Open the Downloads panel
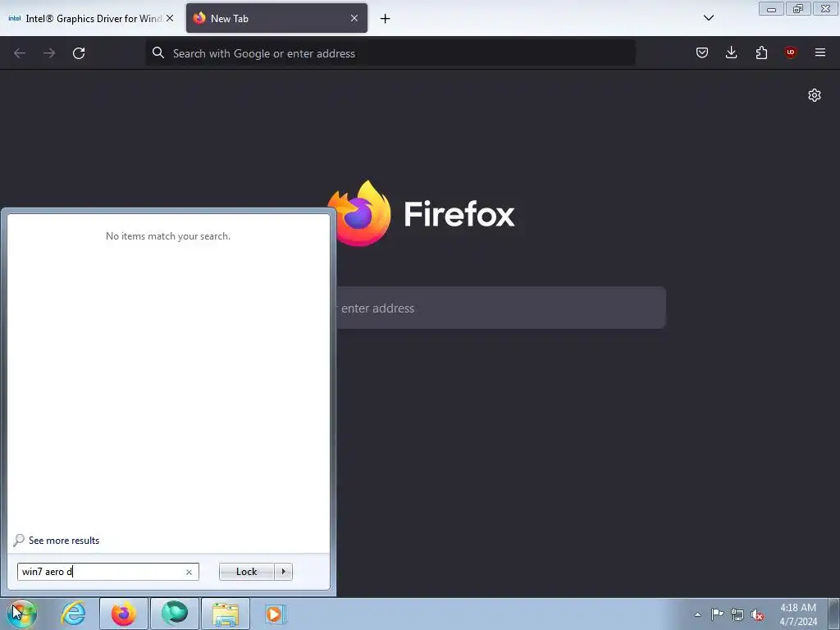Image resolution: width=840 pixels, height=630 pixels. (x=731, y=52)
